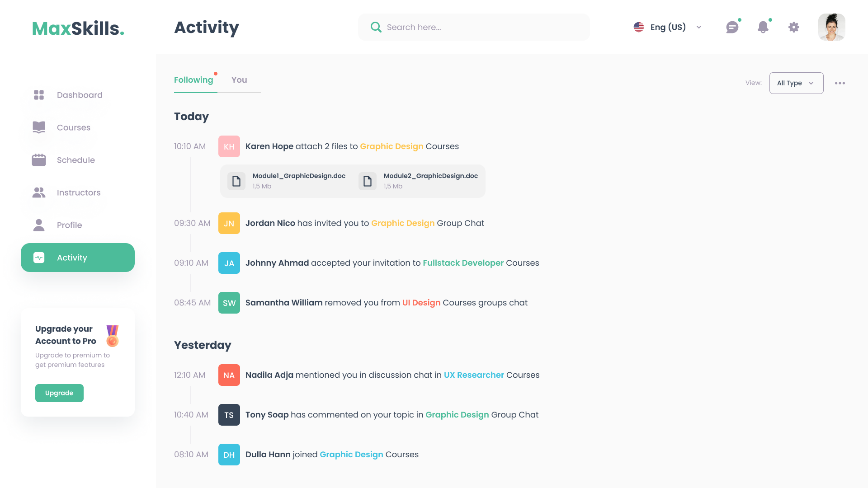Open the All Type view dropdown
Image resolution: width=868 pixels, height=488 pixels.
796,83
